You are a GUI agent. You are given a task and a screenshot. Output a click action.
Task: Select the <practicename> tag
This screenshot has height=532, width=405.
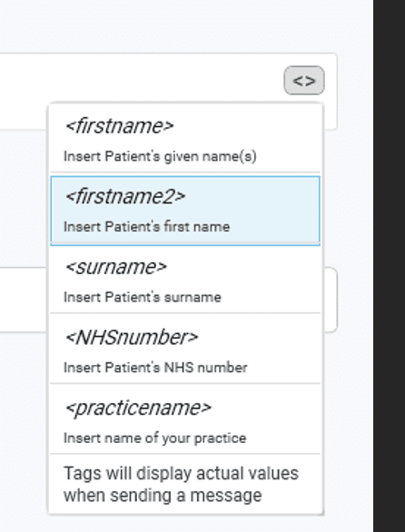(185, 419)
